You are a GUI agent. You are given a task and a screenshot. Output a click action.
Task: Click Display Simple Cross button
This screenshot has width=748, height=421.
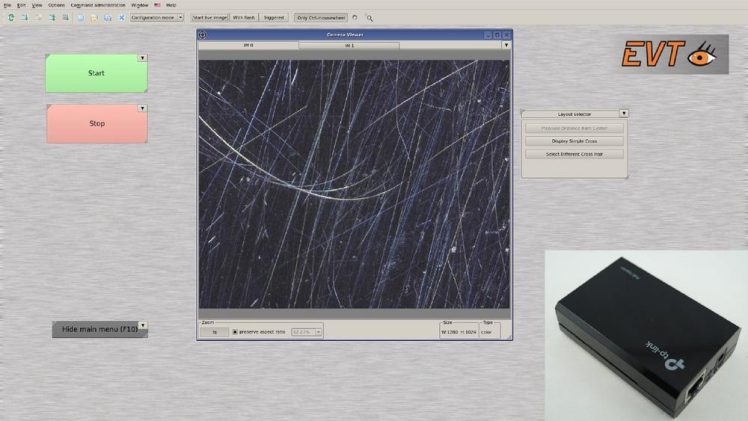(x=574, y=141)
